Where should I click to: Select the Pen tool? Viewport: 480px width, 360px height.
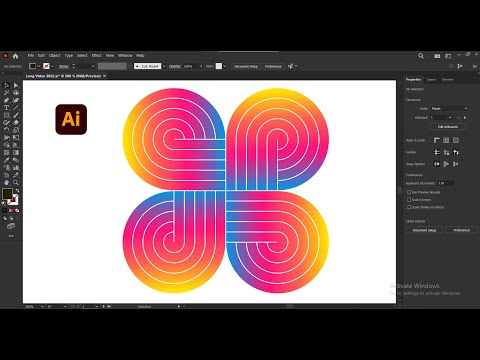pos(6,100)
